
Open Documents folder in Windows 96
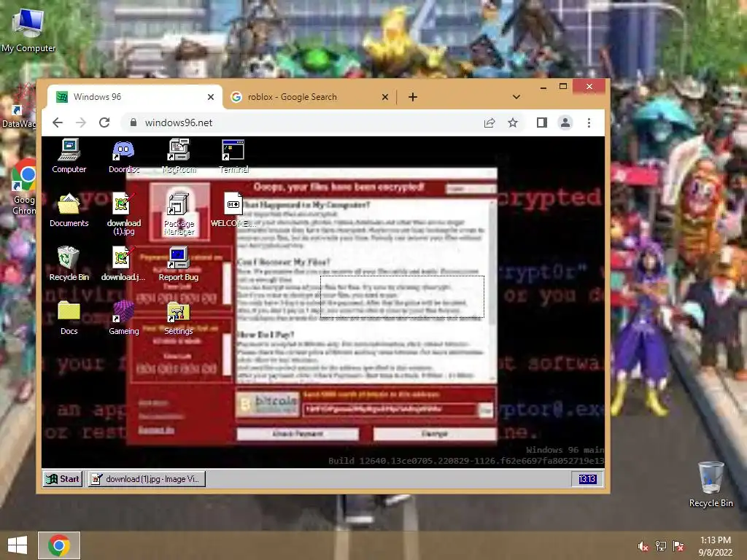click(x=69, y=210)
